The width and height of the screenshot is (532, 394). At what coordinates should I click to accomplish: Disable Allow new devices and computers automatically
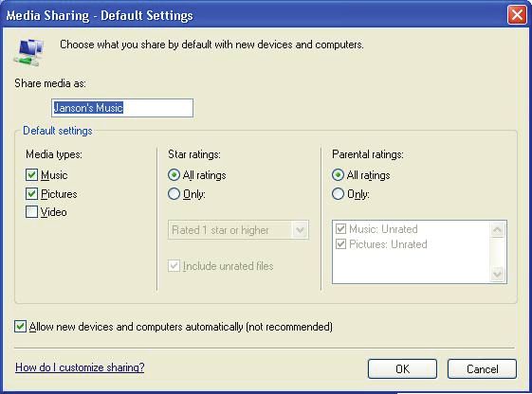coord(20,326)
